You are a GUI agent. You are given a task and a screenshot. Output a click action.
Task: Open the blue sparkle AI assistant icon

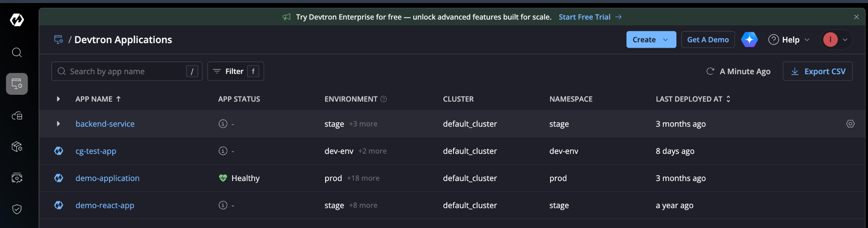pyautogui.click(x=749, y=40)
